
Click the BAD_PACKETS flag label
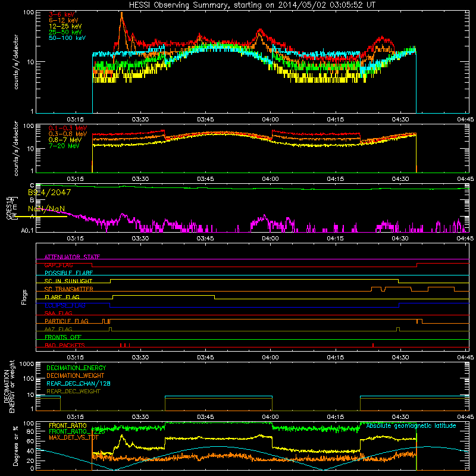[65, 345]
